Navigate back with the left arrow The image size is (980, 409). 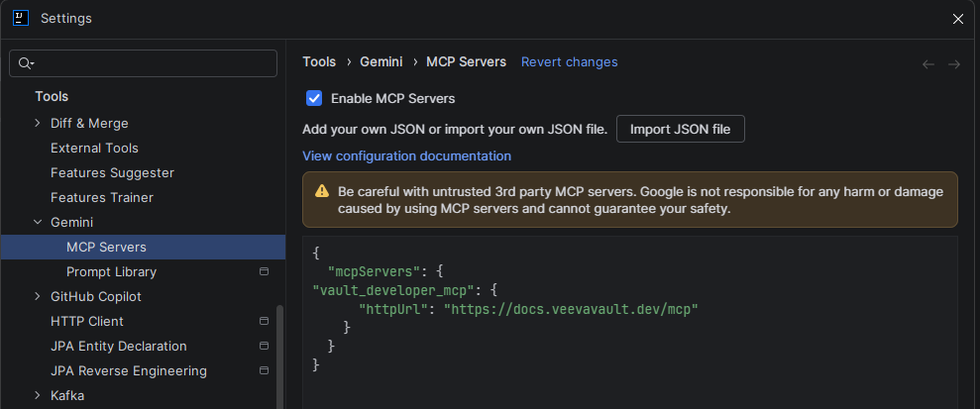coord(928,64)
